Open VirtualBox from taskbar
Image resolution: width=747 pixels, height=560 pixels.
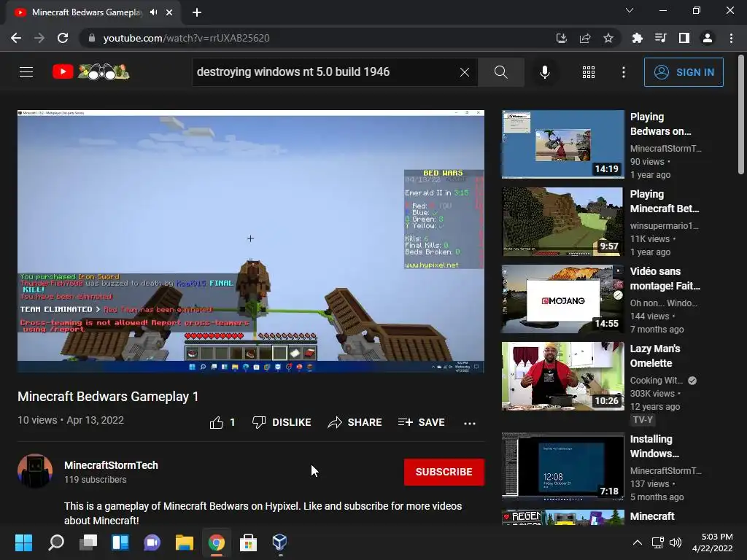[x=279, y=542]
